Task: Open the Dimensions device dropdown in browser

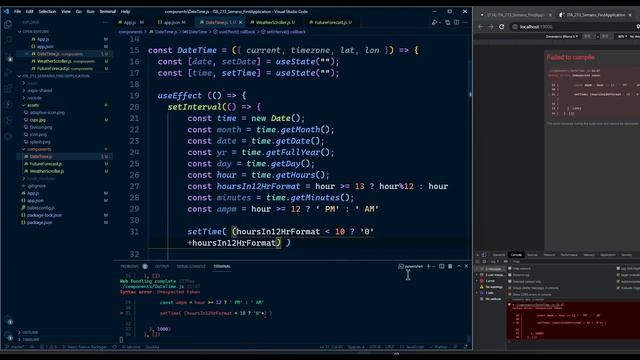Action: [x=562, y=36]
